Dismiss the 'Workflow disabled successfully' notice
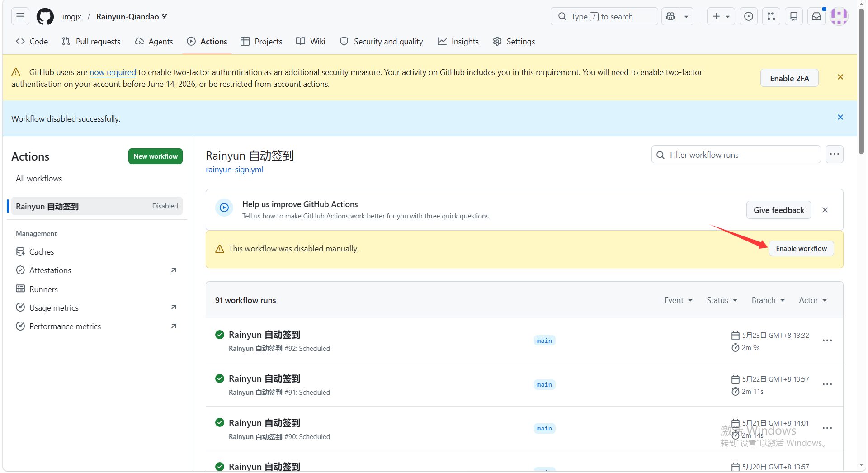 [x=840, y=118]
